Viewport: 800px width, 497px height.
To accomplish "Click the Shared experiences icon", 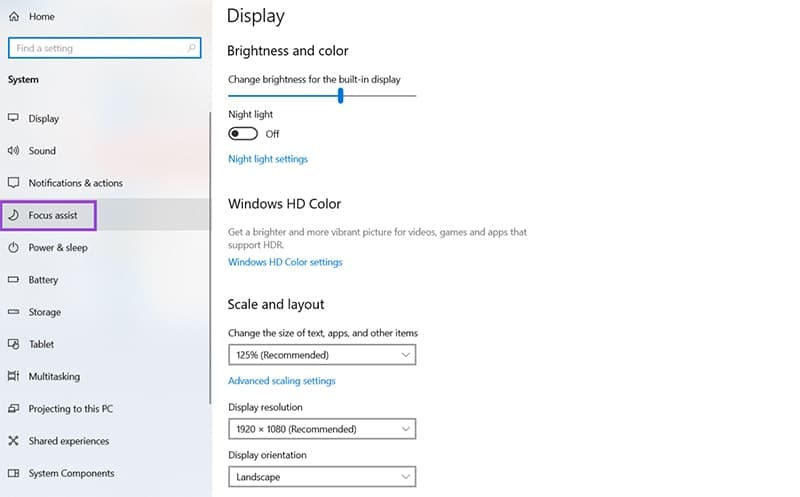I will (14, 440).
